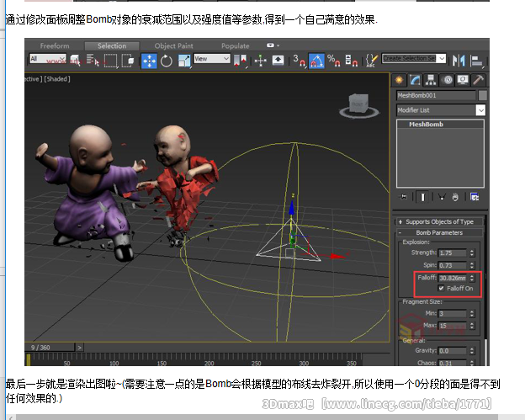Click the MeshBomb001 name field
525x420 pixels.
tap(436, 95)
